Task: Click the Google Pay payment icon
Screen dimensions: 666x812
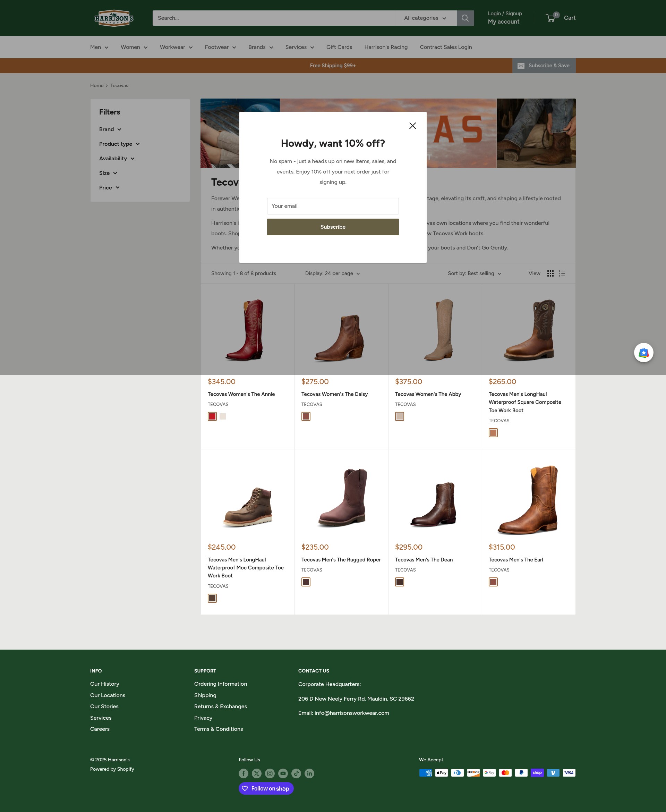Action: click(489, 772)
